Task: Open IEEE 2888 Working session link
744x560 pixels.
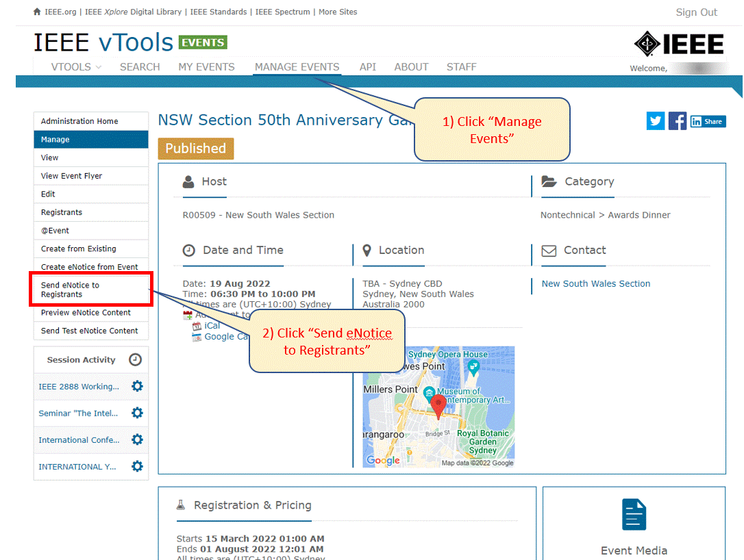Action: pyautogui.click(x=79, y=386)
